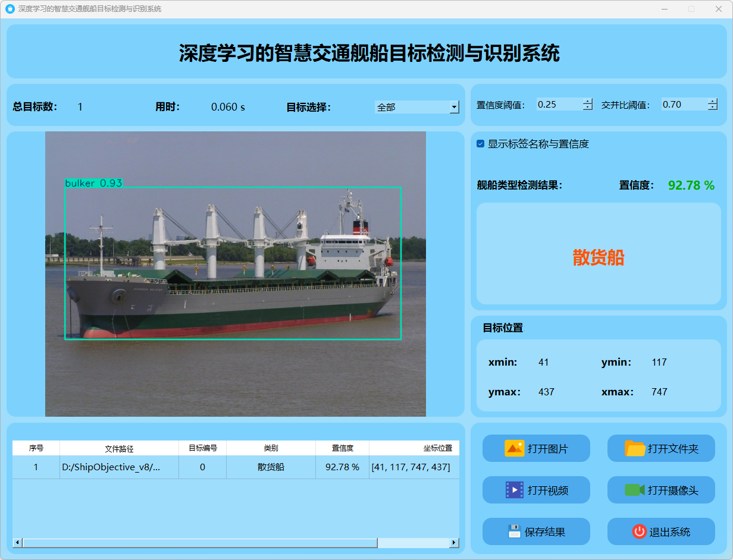Click the red power icon on 退出系统

pyautogui.click(x=639, y=531)
